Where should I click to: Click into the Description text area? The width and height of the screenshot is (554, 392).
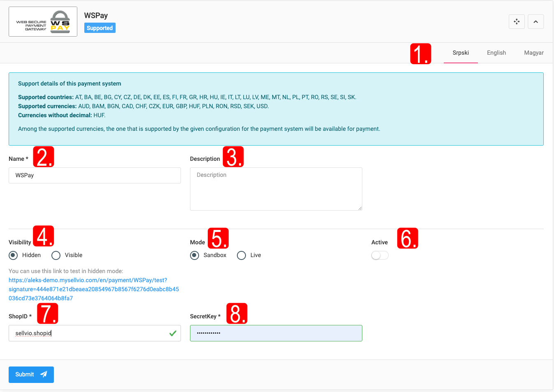pos(276,189)
